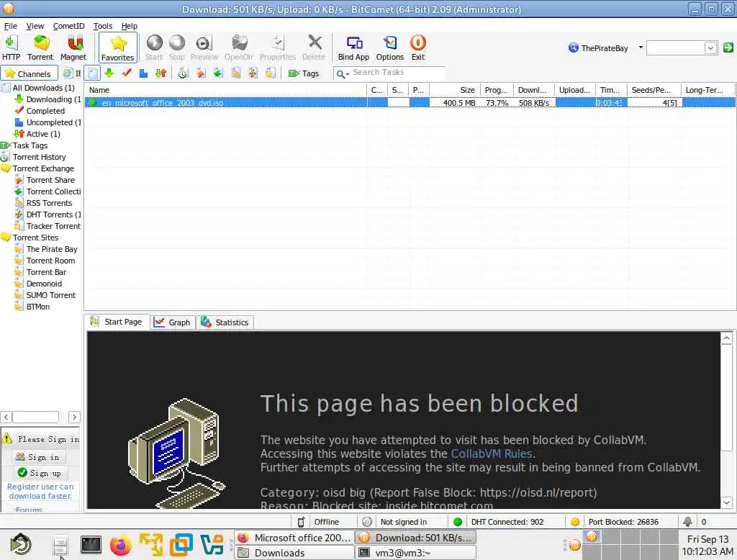Screen dimensions: 737x560
Task: Click the CollabVM Rules link
Action: coord(491,453)
